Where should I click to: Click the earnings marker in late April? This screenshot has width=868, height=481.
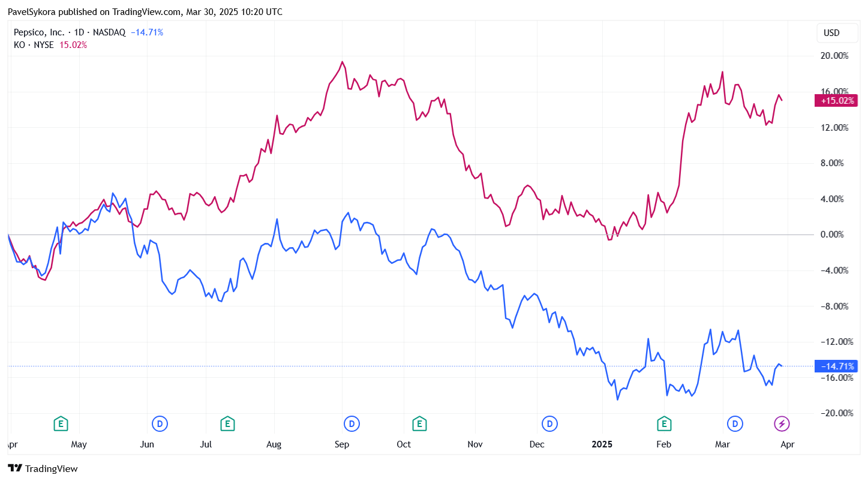[60, 424]
